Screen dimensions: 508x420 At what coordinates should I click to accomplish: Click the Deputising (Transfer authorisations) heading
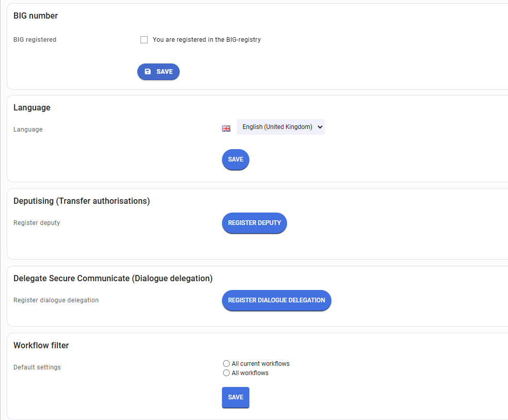(x=82, y=201)
